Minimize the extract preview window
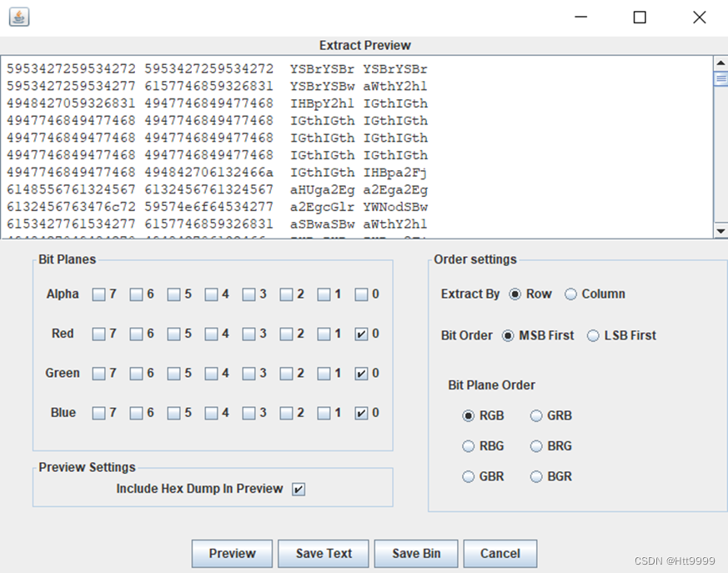 581,18
